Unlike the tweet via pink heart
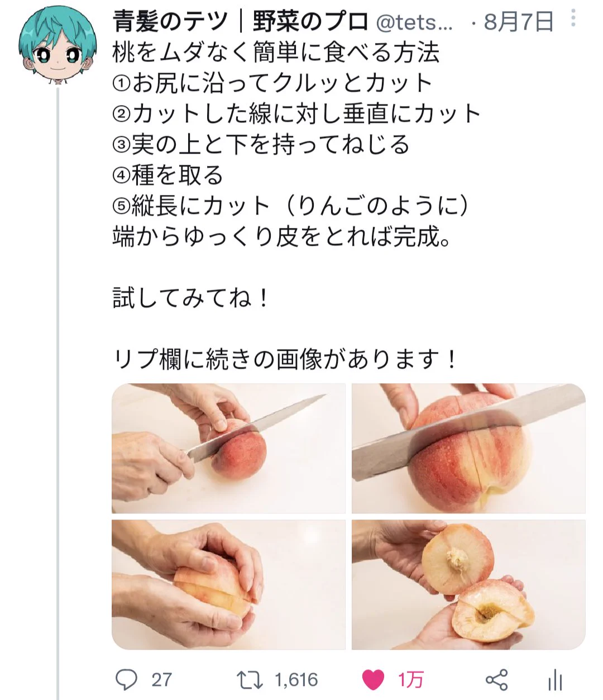The height and width of the screenshot is (700, 603). pyautogui.click(x=373, y=680)
